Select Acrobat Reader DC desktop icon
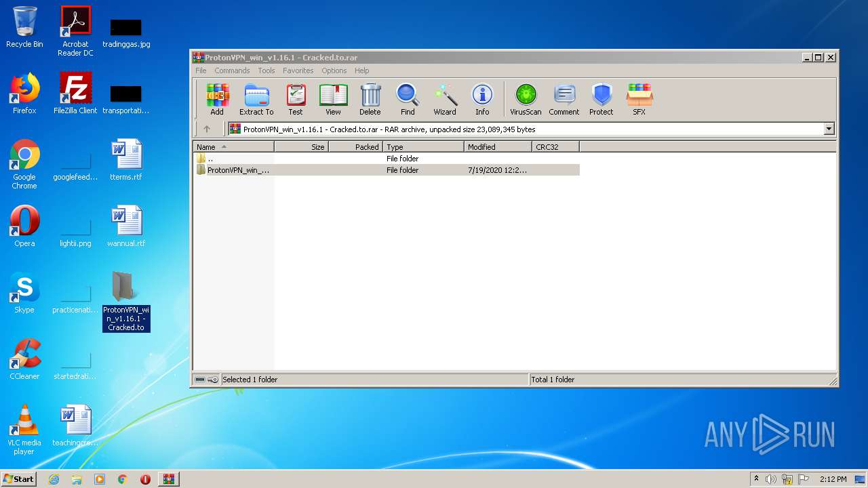 pos(75,31)
